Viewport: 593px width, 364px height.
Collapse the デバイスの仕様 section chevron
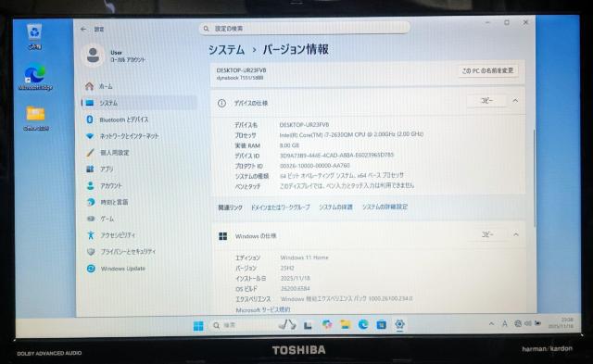click(x=515, y=101)
